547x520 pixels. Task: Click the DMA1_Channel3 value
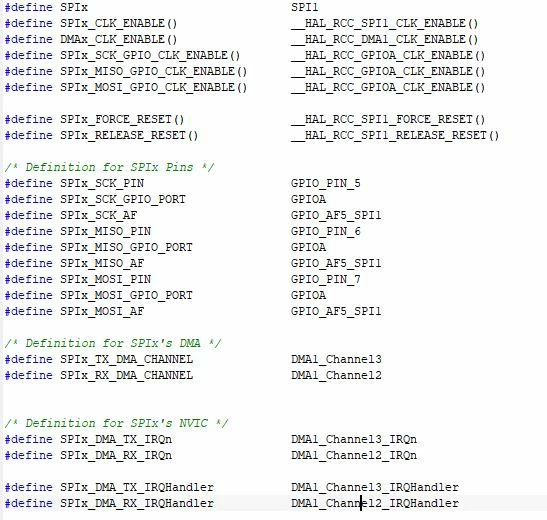336,360
